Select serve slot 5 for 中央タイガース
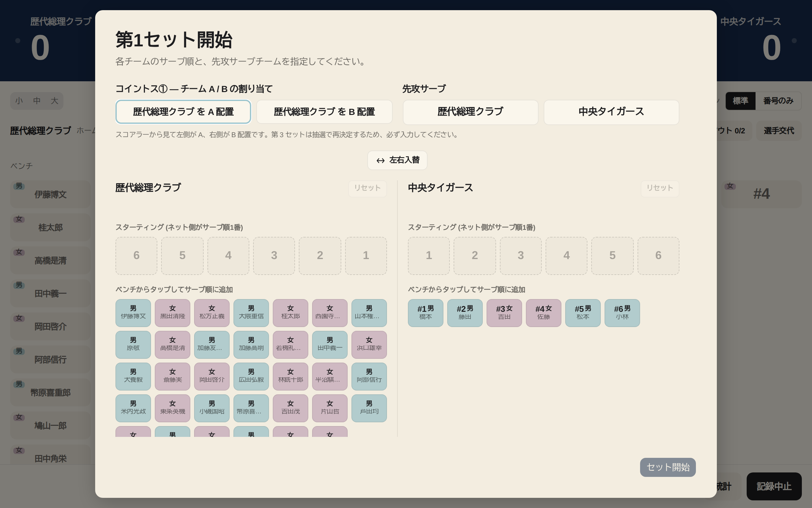This screenshot has height=508, width=812. (x=612, y=256)
